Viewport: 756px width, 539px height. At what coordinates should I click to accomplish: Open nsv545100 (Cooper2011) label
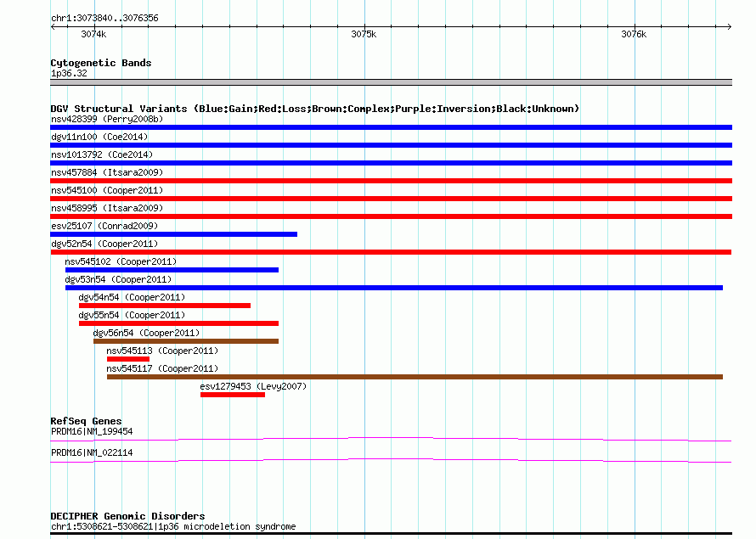pyautogui.click(x=107, y=190)
